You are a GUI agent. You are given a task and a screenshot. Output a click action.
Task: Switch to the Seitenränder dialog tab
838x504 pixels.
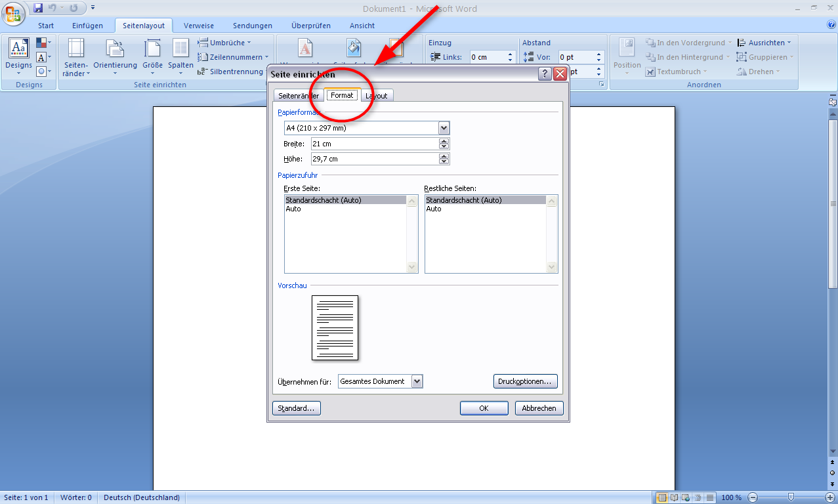[298, 96]
